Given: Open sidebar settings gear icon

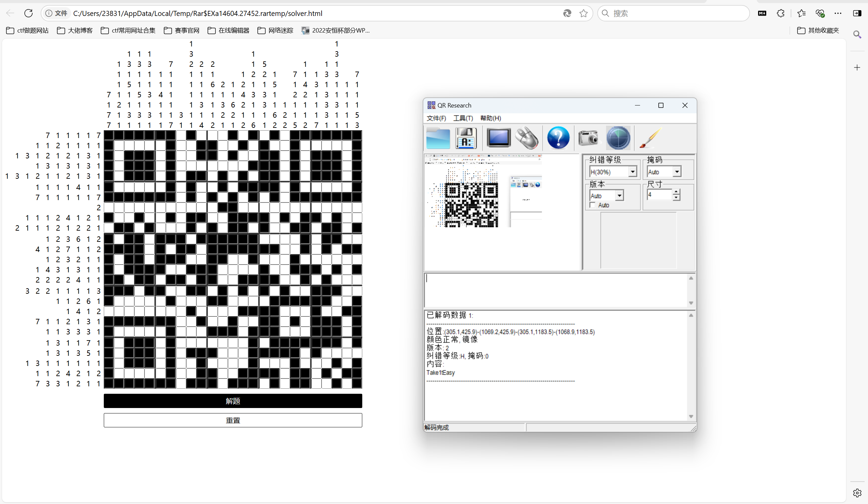Looking at the screenshot, I should [857, 492].
